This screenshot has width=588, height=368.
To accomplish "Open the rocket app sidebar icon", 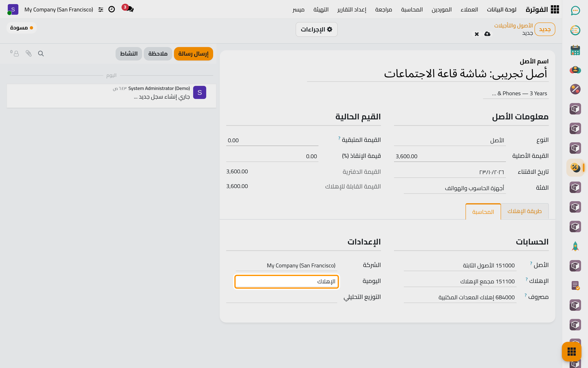I will (x=575, y=246).
